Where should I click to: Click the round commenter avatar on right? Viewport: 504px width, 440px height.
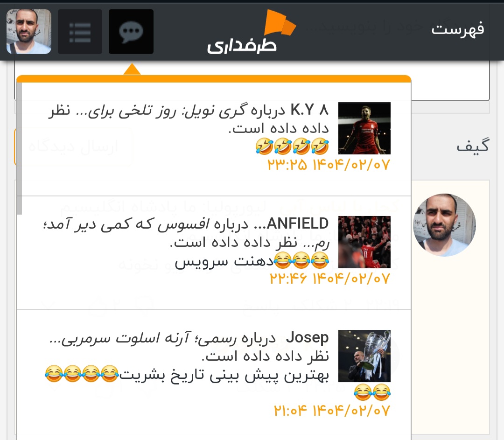pyautogui.click(x=445, y=225)
